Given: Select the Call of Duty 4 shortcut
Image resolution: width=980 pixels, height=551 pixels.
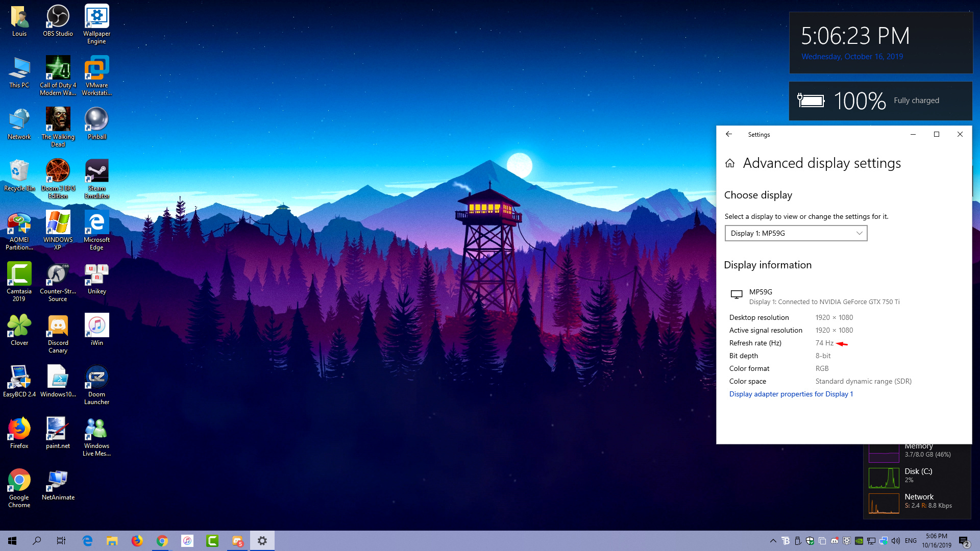Looking at the screenshot, I should point(58,76).
